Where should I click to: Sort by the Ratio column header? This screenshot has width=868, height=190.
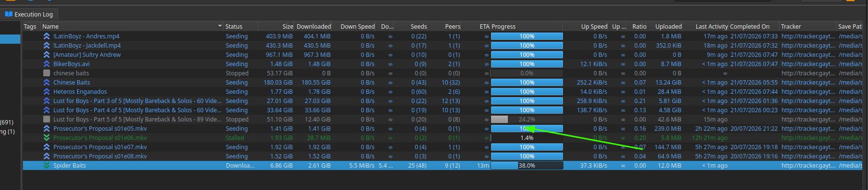[639, 26]
